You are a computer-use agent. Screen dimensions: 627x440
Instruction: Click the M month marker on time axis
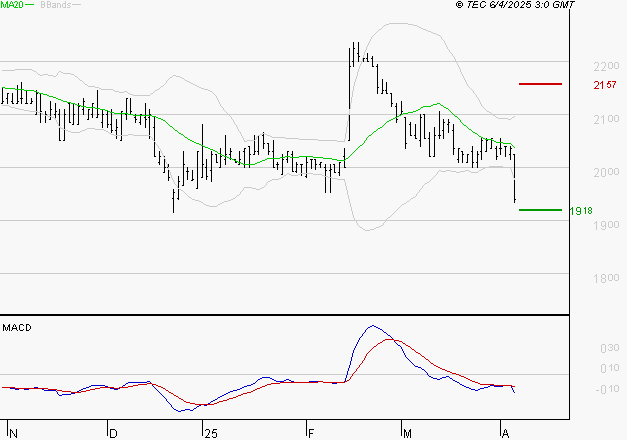point(407,434)
